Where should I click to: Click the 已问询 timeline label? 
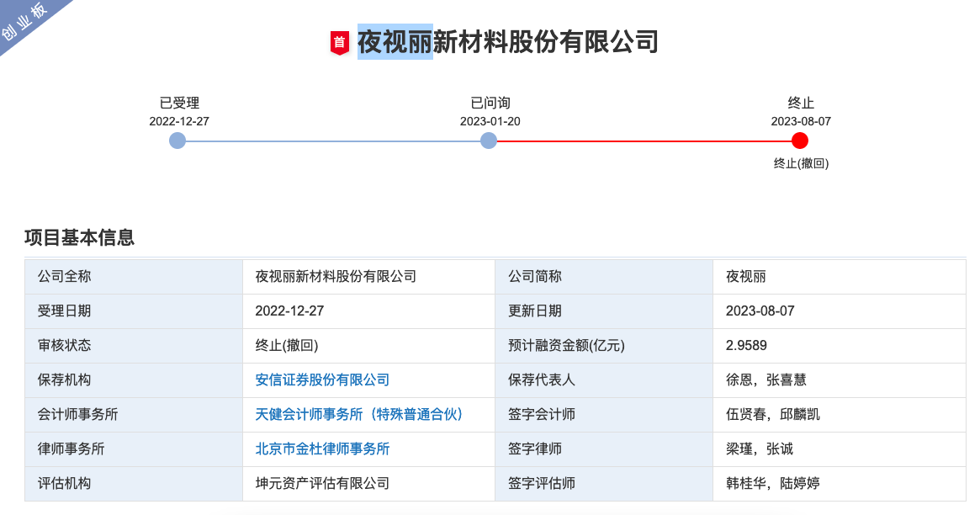tap(490, 103)
